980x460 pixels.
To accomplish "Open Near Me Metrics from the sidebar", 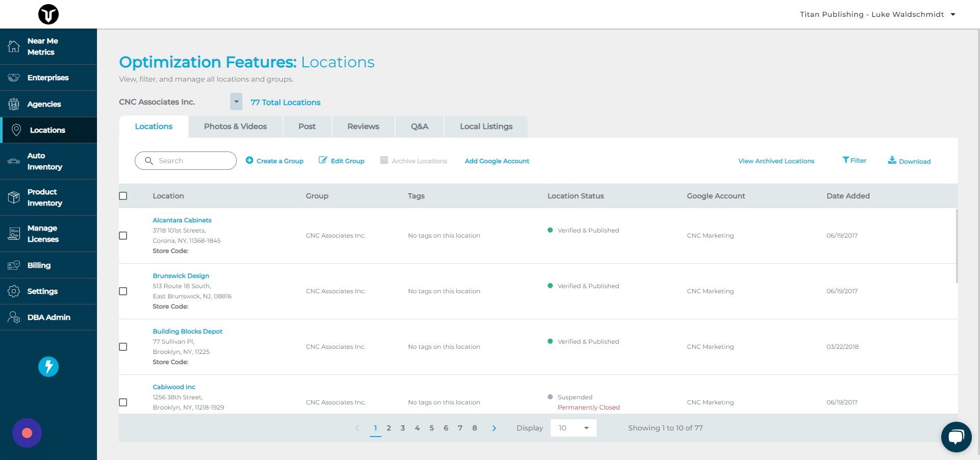I will (14, 46).
